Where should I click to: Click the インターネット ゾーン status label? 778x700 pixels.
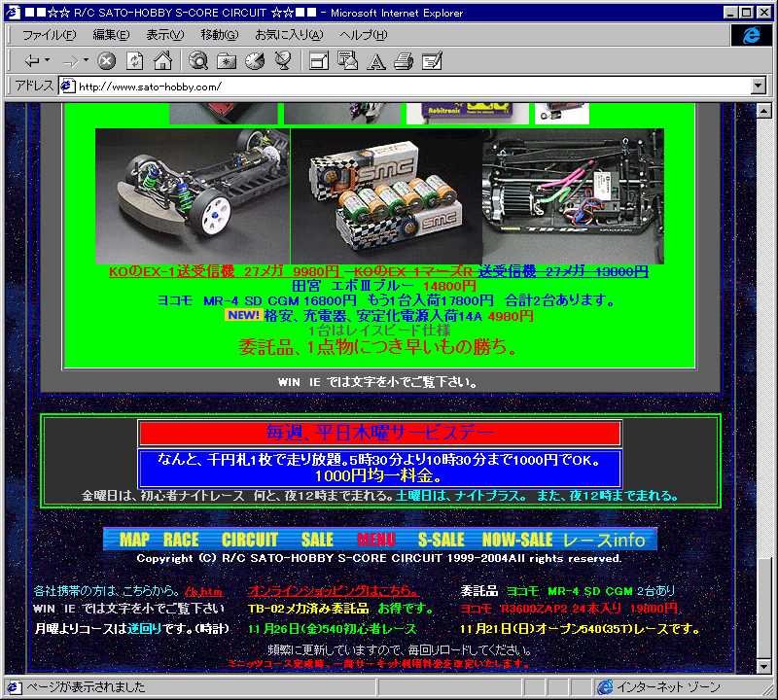tap(668, 687)
